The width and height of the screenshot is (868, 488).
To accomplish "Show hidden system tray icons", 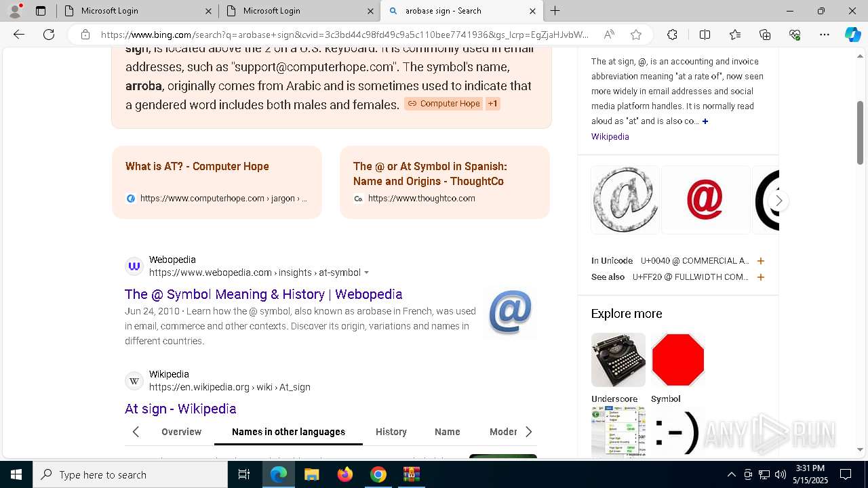I will pos(731,474).
